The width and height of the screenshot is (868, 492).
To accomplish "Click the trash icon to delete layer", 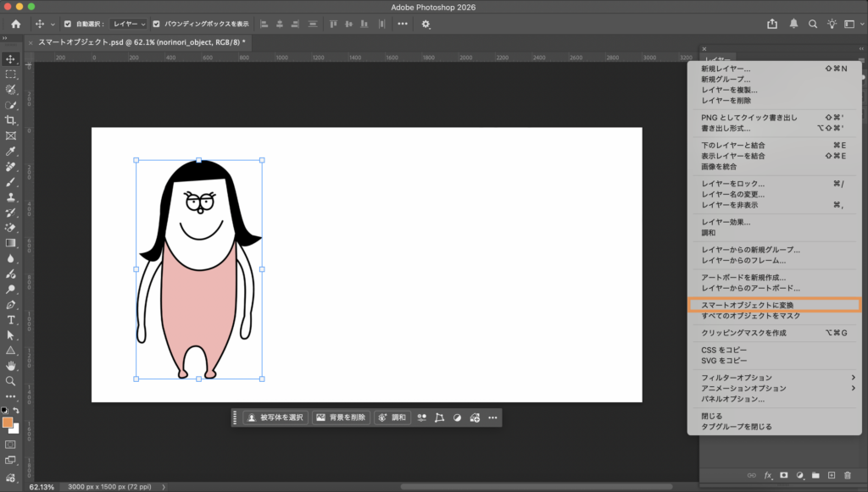I will [x=849, y=475].
